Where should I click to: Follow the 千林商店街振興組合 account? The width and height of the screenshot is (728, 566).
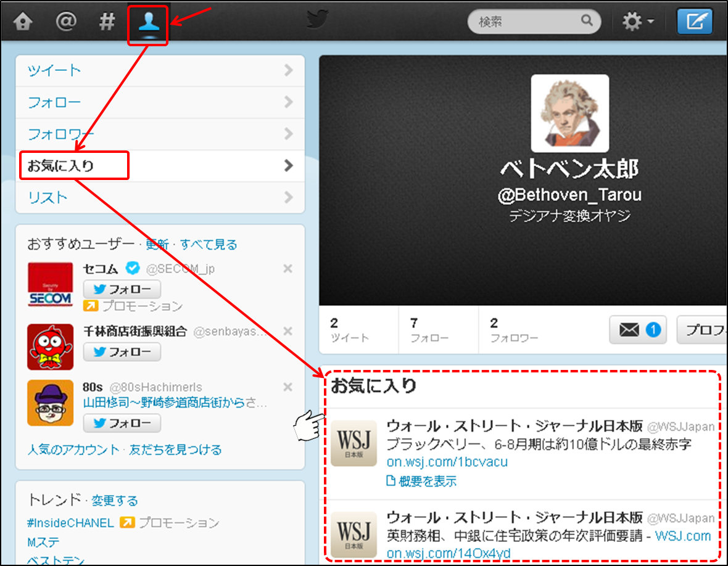point(122,352)
